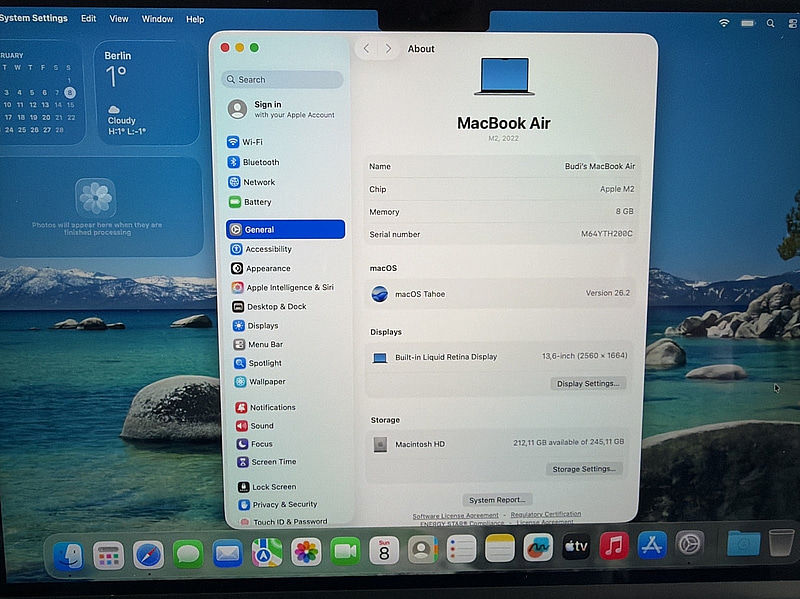Screen dimensions: 800x599
Task: Open Wi-Fi settings in sidebar
Action: (x=251, y=142)
